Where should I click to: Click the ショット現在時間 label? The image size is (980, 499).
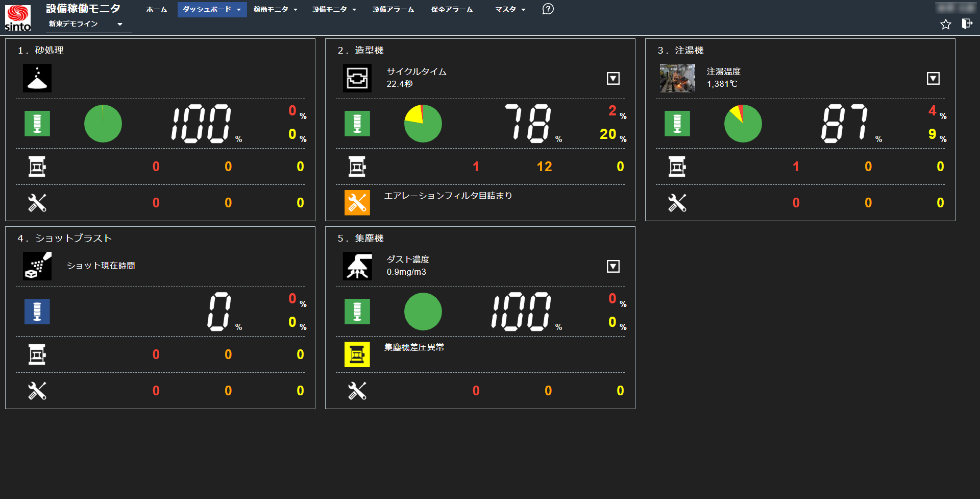(x=101, y=266)
